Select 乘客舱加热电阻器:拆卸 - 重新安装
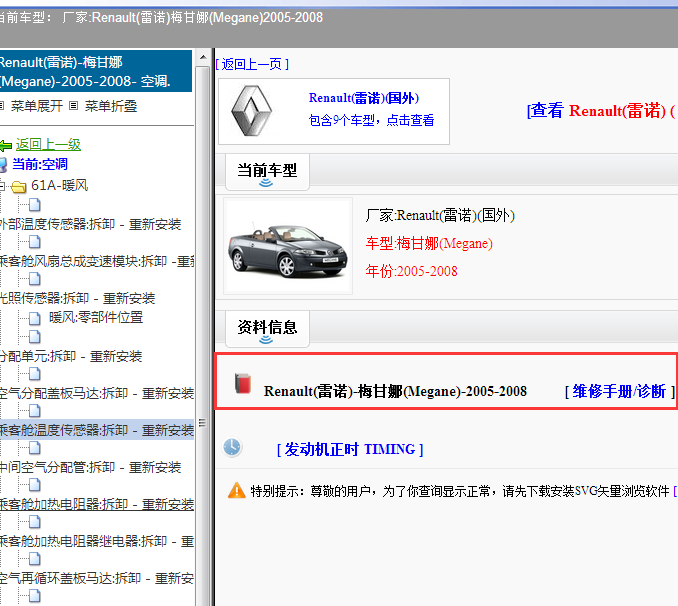Screen dimensions: 678x606 97,504
